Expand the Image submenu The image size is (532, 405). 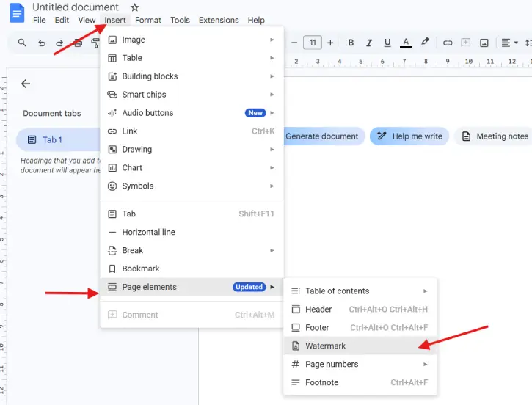point(192,40)
